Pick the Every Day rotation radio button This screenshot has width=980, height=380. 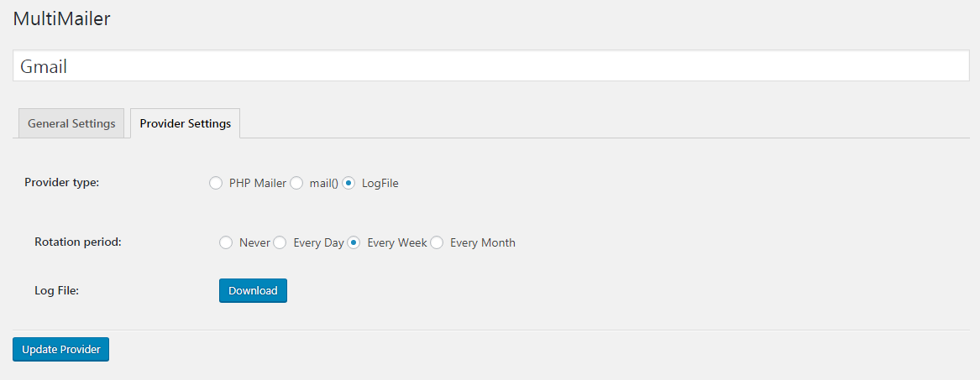coord(280,242)
